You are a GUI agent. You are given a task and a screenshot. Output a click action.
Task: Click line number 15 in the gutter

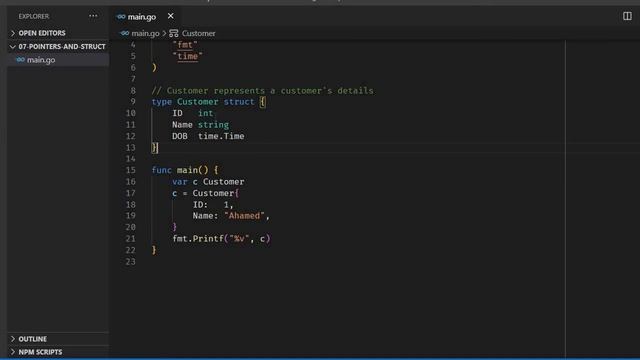131,170
